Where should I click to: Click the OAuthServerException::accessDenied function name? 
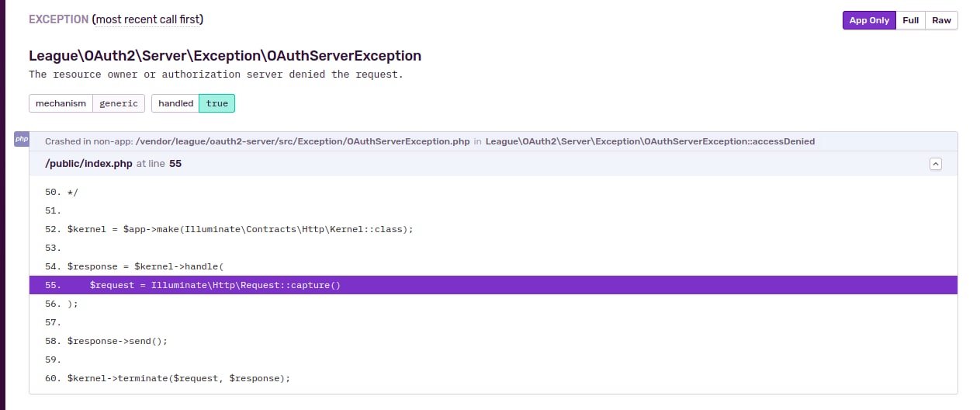pyautogui.click(x=649, y=141)
